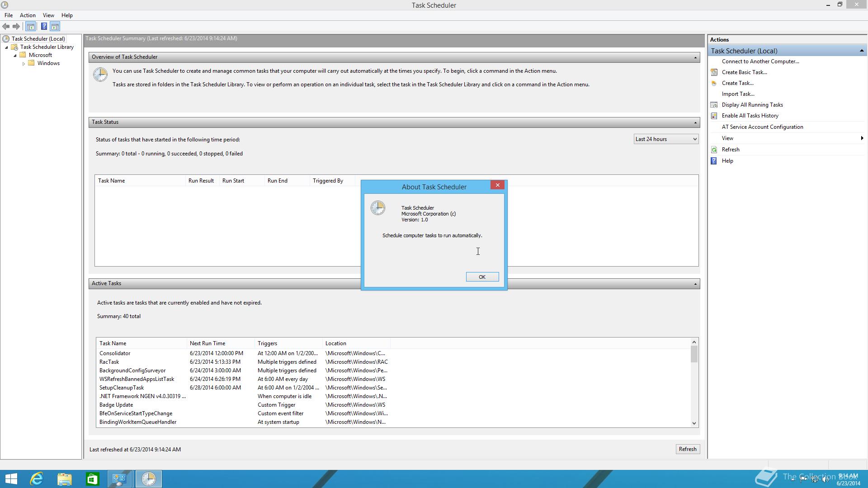The image size is (868, 488).
Task: Click the Help toolbar icon
Action: [x=44, y=27]
